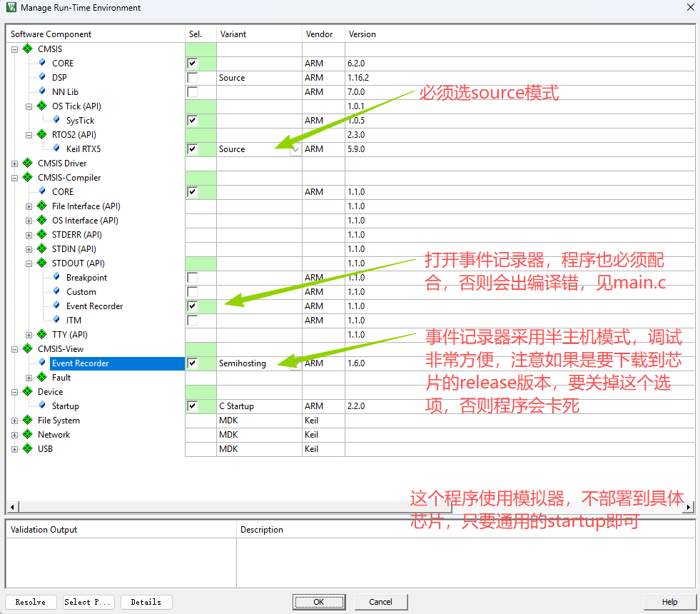The height and width of the screenshot is (614, 700).
Task: Enable the NN Lib component checkbox
Action: (x=193, y=92)
